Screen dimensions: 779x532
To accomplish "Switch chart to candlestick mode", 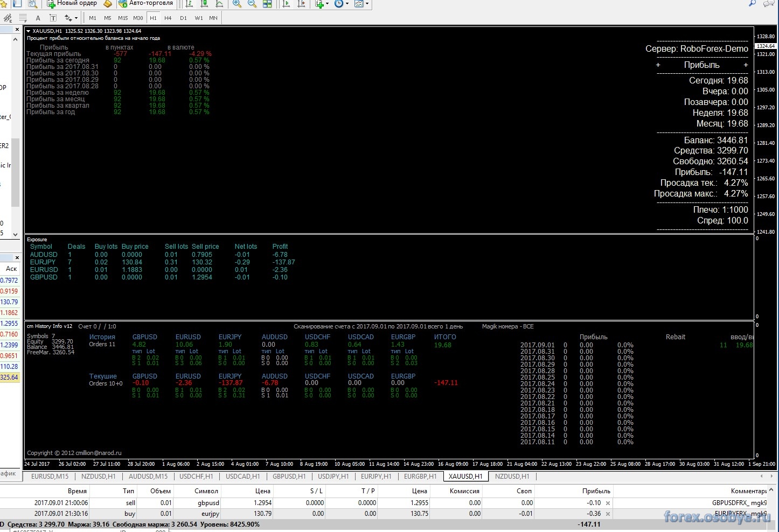I will pos(204,4).
